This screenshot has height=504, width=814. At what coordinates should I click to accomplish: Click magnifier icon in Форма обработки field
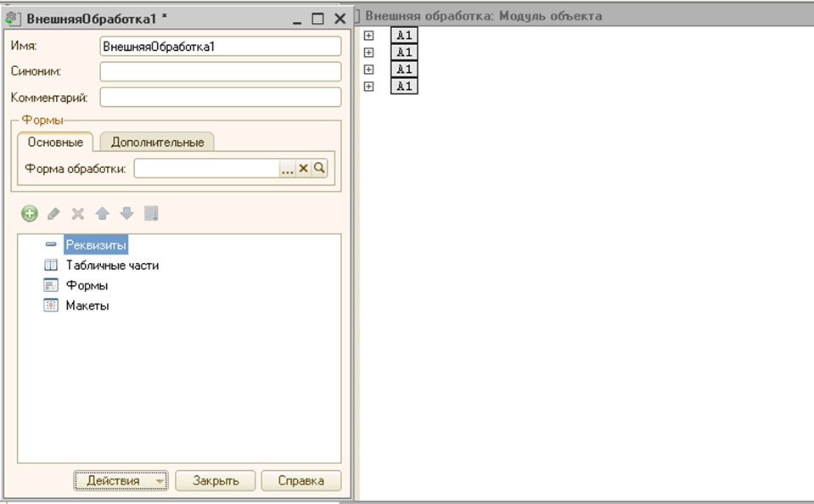319,168
